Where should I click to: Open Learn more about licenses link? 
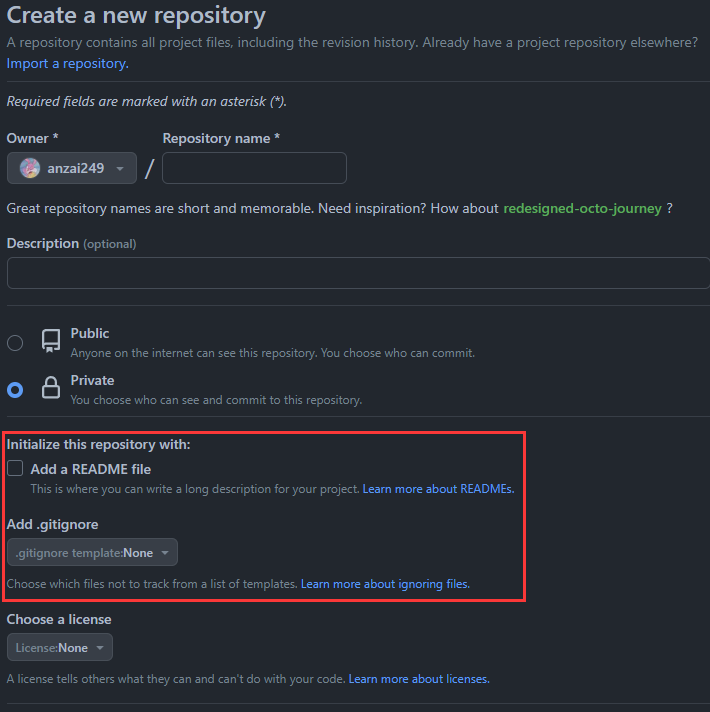(x=419, y=679)
